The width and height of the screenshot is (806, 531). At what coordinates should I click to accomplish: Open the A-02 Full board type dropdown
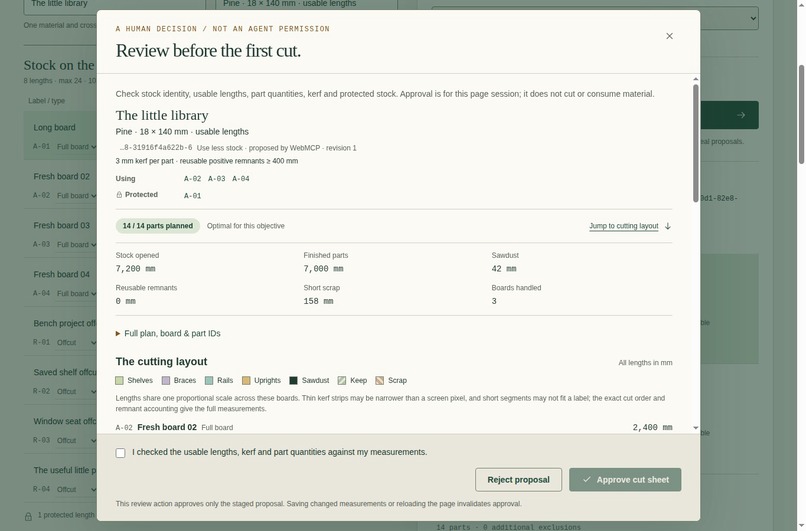click(x=76, y=196)
